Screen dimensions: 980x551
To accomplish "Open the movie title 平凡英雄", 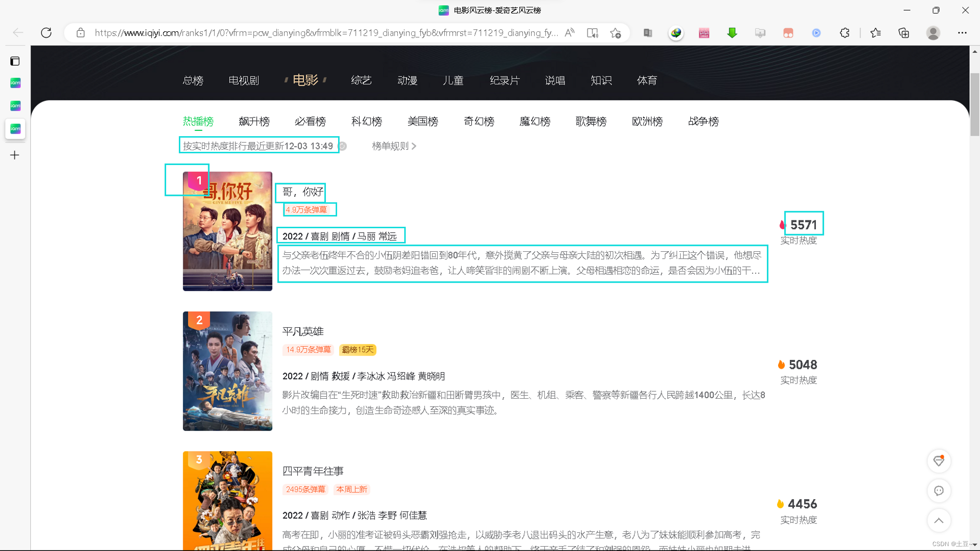I will 303,332.
